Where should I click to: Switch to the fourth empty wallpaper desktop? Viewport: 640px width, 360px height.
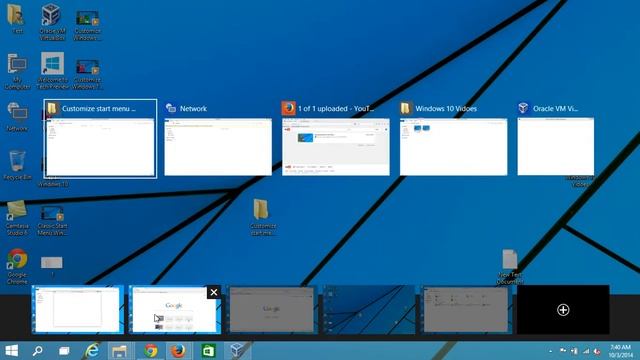point(369,309)
